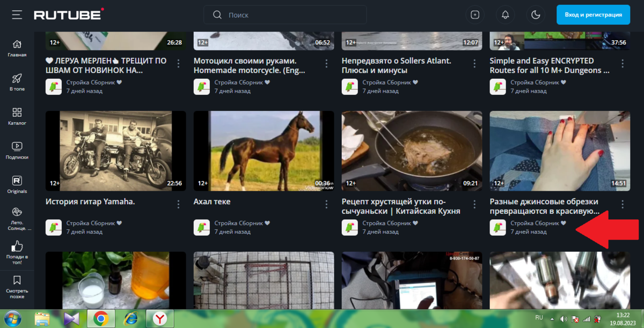Open Yandex browser in taskbar

tap(159, 319)
